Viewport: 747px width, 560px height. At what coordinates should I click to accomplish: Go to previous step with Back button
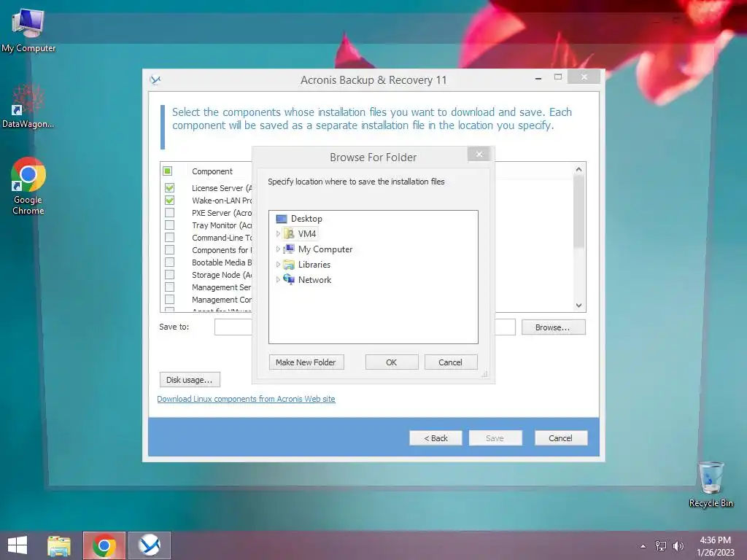[436, 438]
